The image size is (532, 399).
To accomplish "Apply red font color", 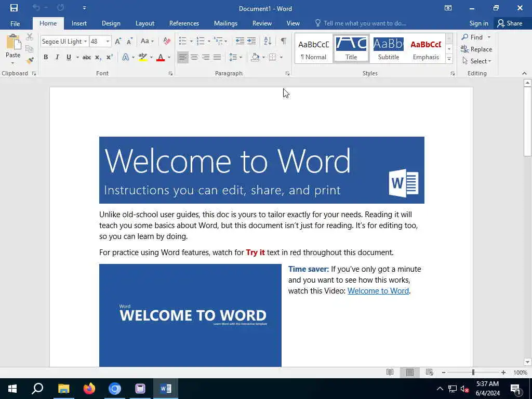I will pyautogui.click(x=161, y=57).
